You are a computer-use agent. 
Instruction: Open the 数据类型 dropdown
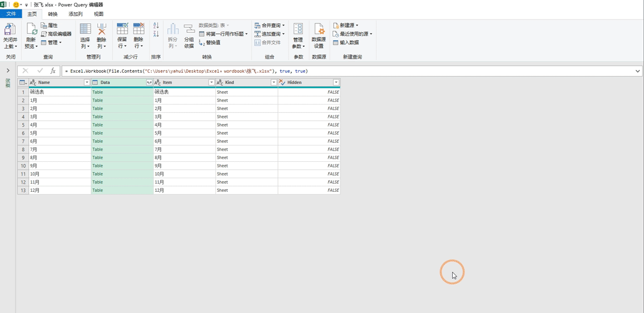tap(214, 26)
